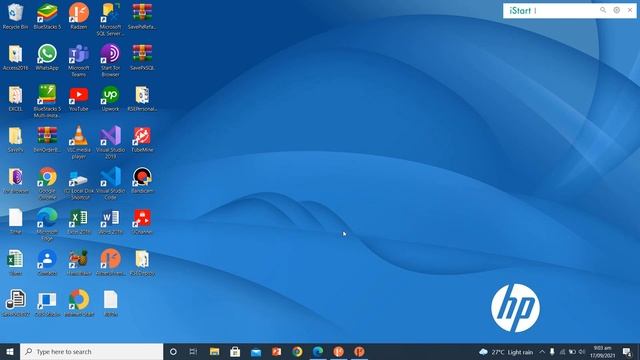
Task: Focus the 'Type here to search' box
Action: (91, 351)
